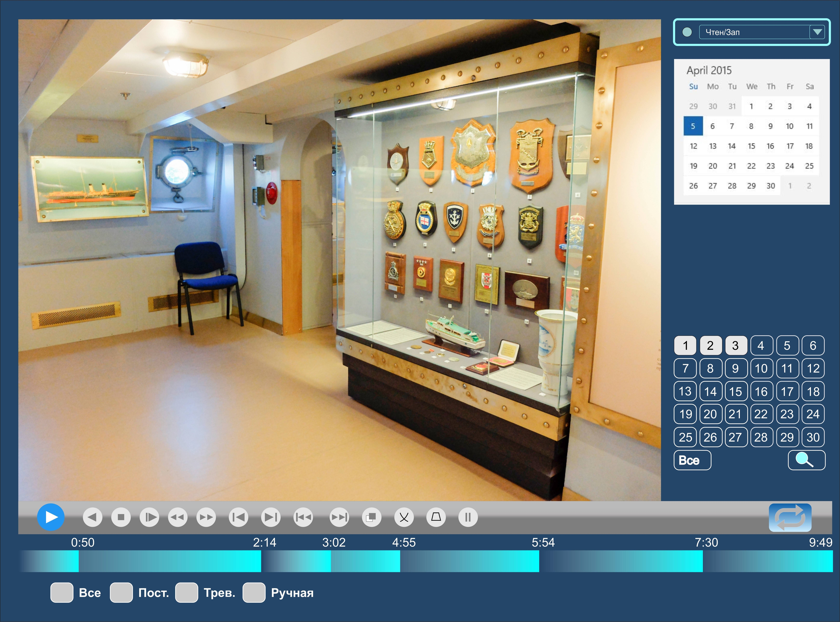Select channel 13 button
Image resolution: width=840 pixels, height=622 pixels.
pos(685,391)
